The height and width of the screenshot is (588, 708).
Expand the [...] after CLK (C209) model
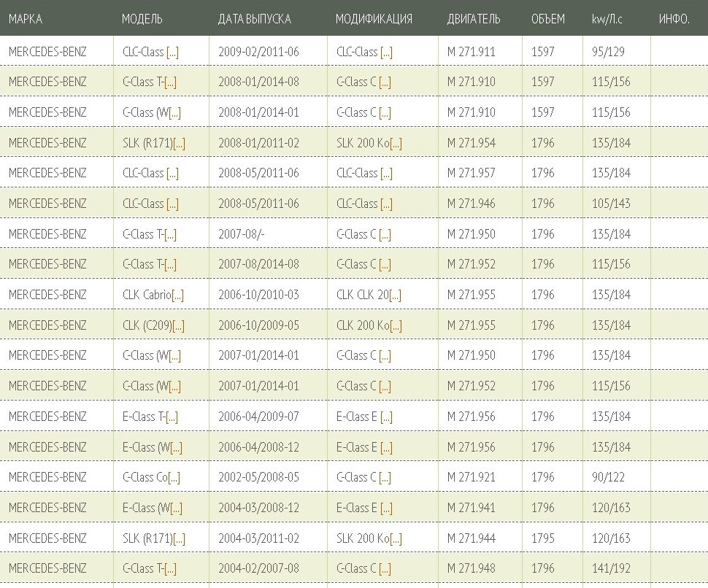(x=178, y=326)
